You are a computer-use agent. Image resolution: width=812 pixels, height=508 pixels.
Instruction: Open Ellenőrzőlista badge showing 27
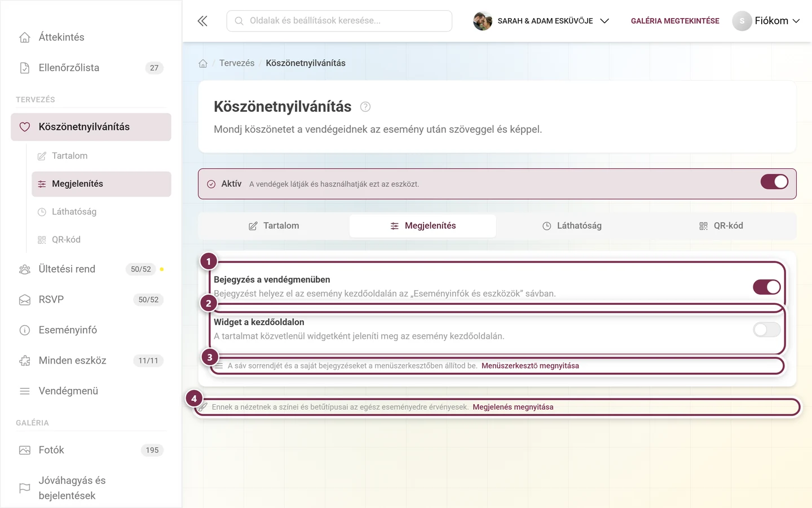pos(154,68)
